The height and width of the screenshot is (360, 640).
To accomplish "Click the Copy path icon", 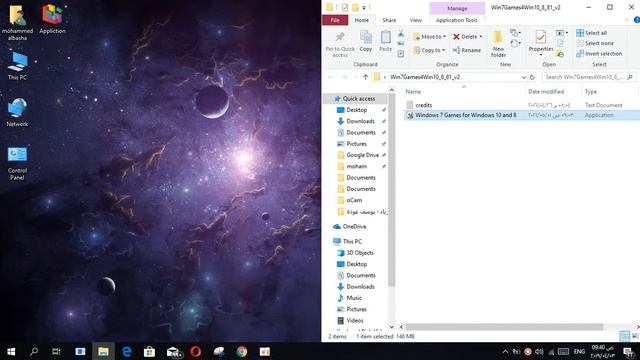I will pos(401,43).
